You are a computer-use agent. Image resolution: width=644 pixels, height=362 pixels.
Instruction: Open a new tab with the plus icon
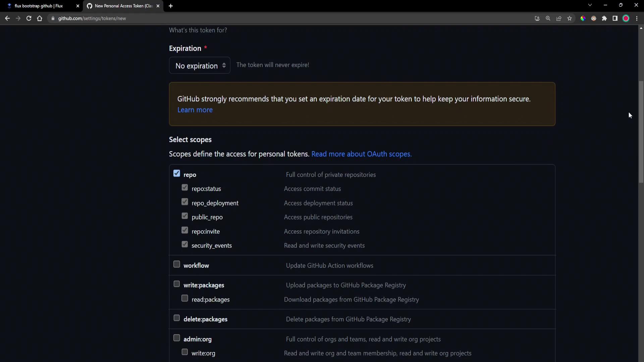click(171, 6)
